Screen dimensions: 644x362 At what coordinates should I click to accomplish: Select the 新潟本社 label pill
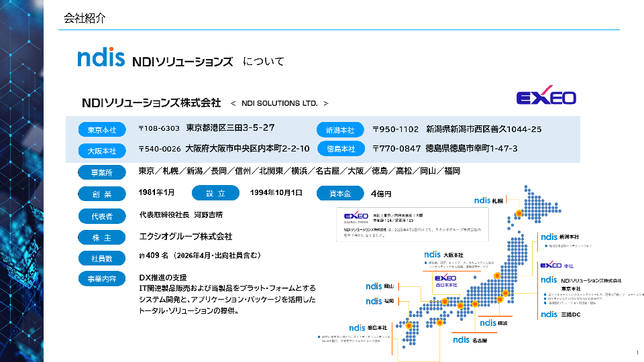coord(340,129)
